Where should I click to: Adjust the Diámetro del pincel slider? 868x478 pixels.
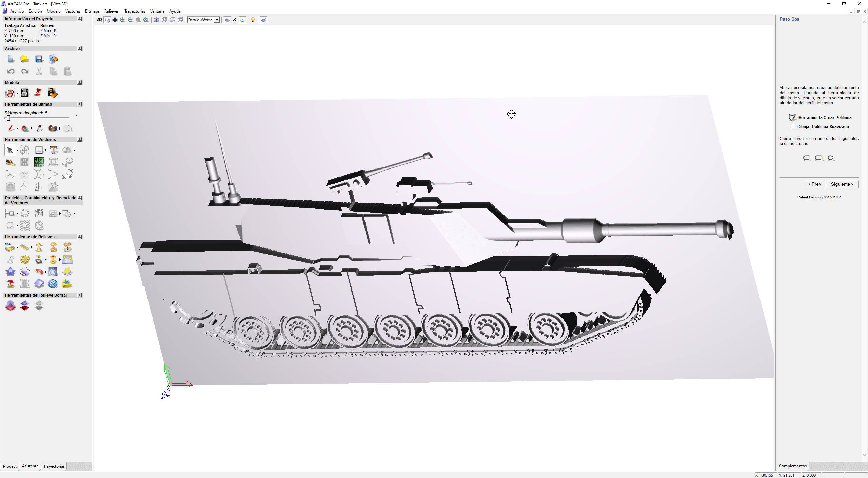click(8, 118)
